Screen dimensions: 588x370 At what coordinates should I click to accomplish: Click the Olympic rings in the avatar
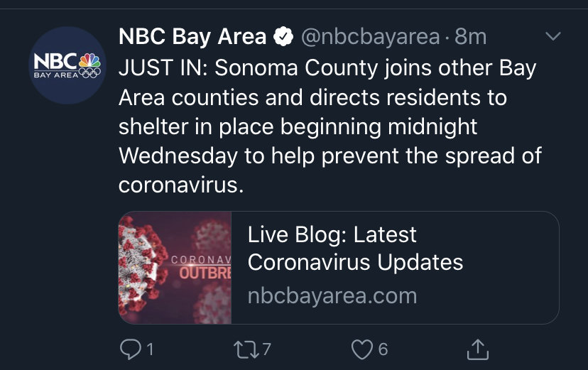89,72
